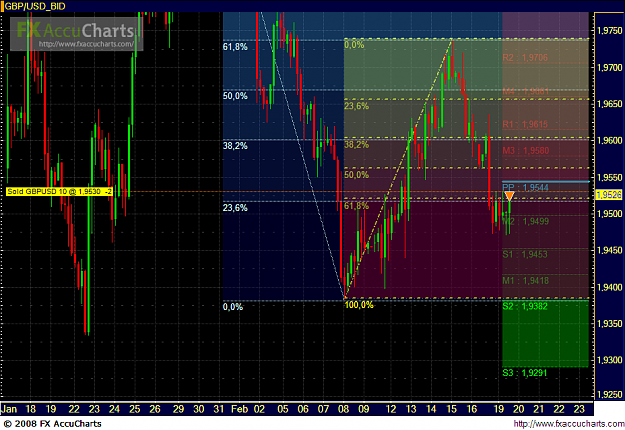Select pivot label R1 : 1,9615
This screenshot has width=625, height=430.
pos(525,124)
